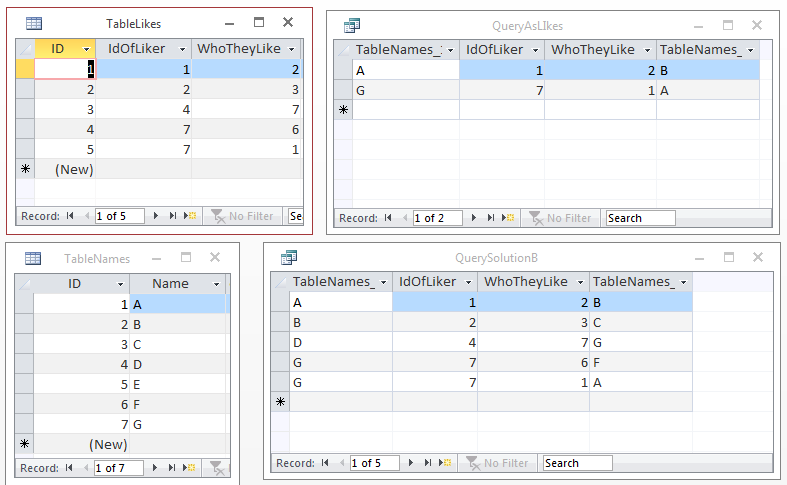This screenshot has width=787, height=485.
Task: Go to next record in TableLikes
Action: 156,216
